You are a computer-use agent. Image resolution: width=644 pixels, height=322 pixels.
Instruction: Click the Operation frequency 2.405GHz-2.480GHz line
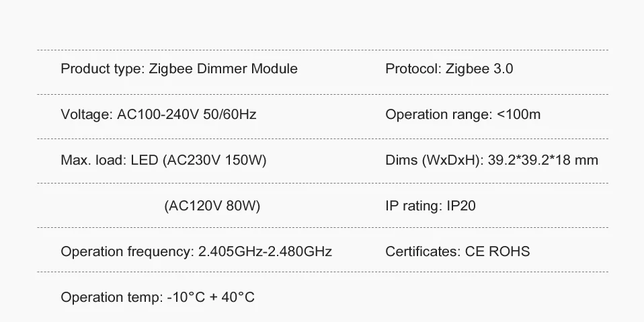(196, 251)
